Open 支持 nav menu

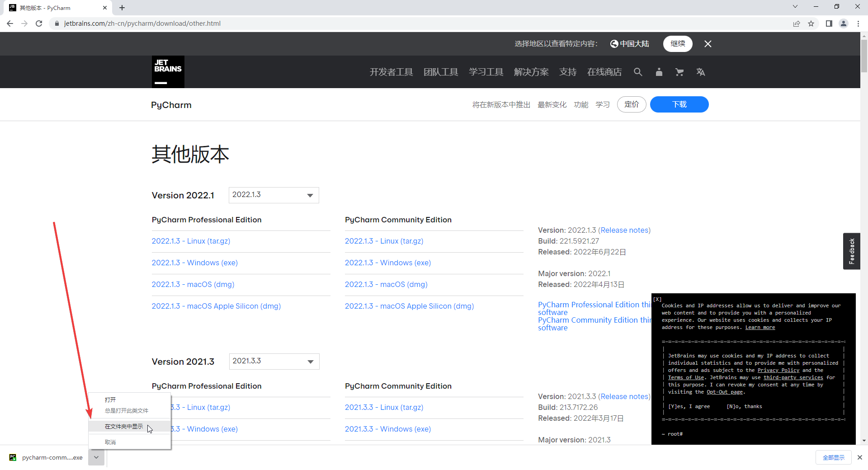point(568,72)
